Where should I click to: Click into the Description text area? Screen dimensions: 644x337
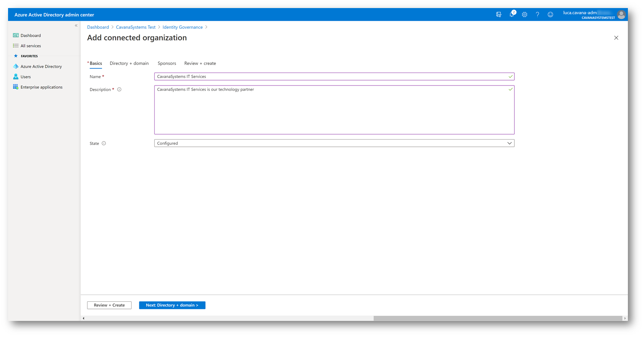(334, 110)
